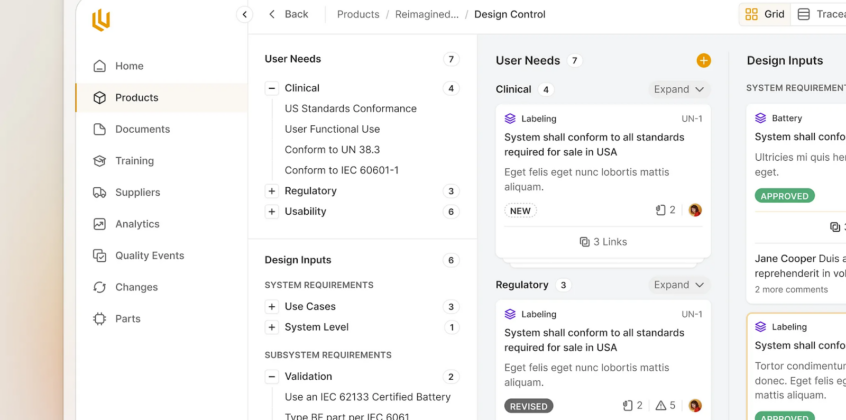This screenshot has width=846, height=420.
Task: Collapse the Clinical tree group
Action: (x=271, y=88)
